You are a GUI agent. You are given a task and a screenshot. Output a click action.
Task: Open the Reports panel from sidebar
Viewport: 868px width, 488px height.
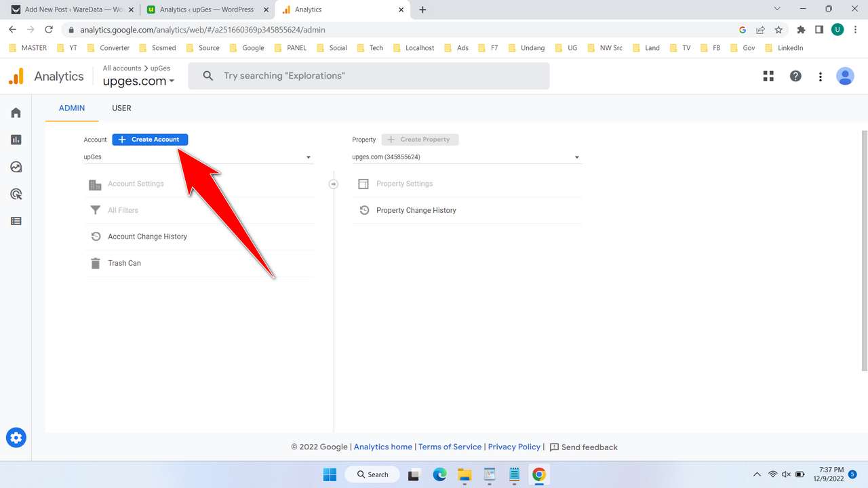[x=16, y=140]
